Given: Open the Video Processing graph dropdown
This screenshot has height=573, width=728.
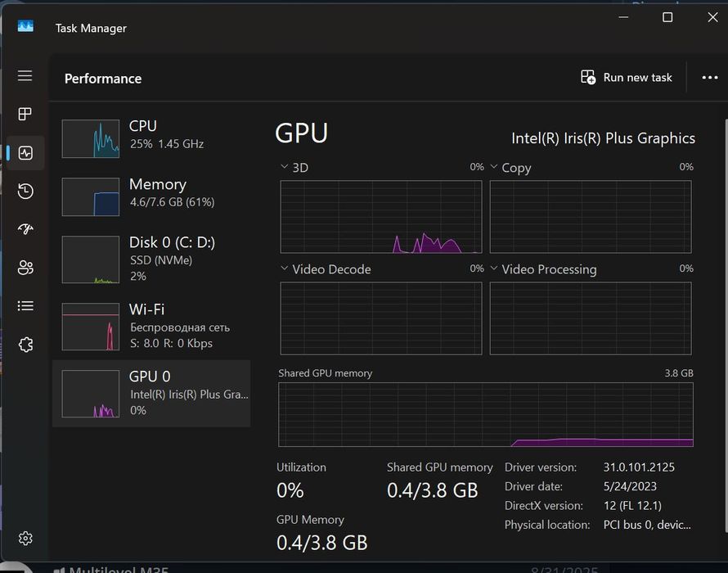Looking at the screenshot, I should [494, 268].
